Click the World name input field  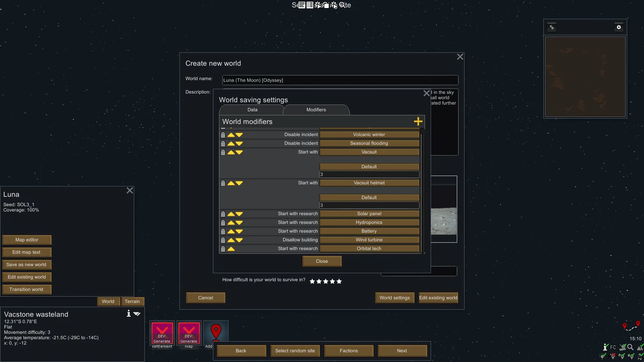pos(340,80)
